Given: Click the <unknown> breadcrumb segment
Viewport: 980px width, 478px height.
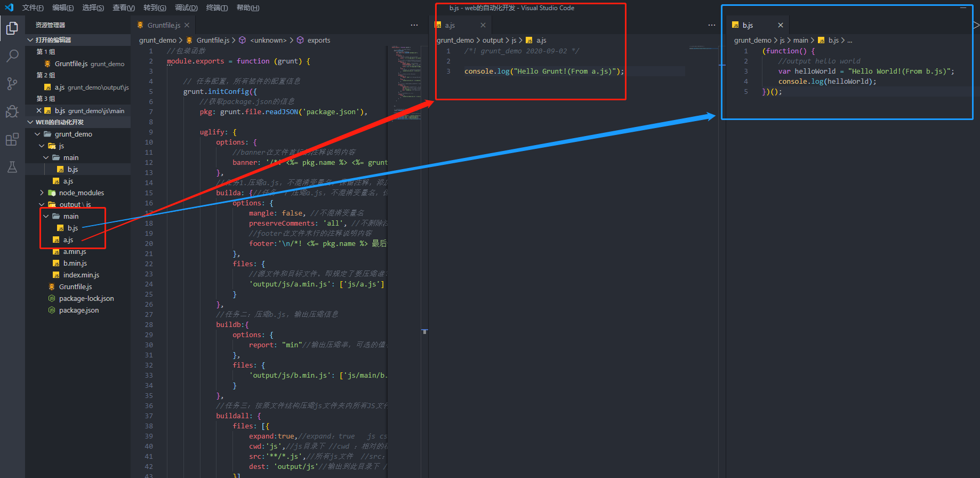Looking at the screenshot, I should pyautogui.click(x=268, y=40).
